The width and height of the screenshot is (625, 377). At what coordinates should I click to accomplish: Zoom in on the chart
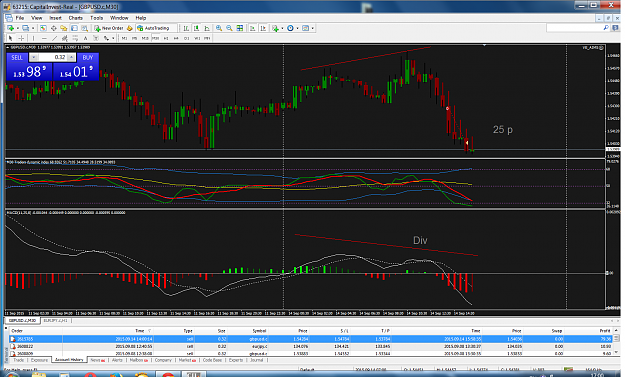pos(219,28)
